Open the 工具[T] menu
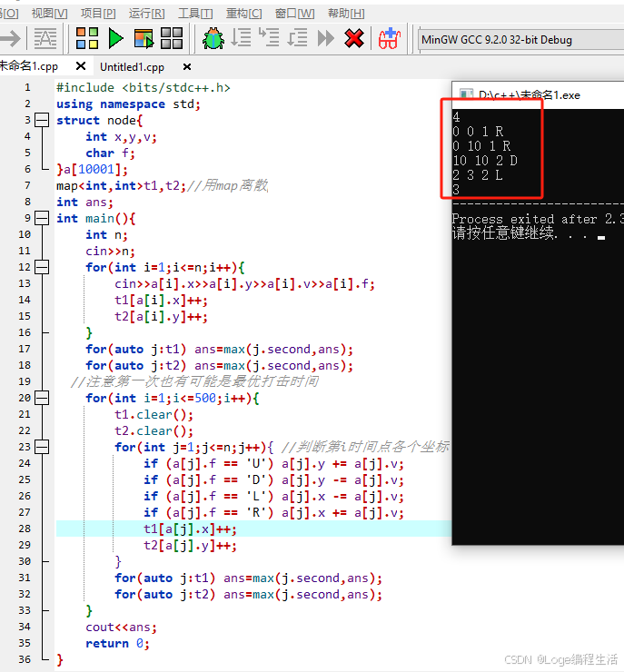This screenshot has width=624, height=672. click(x=195, y=14)
